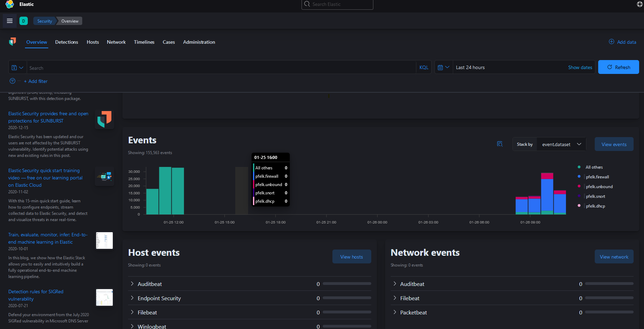
Task: Open the Administration tab
Action: (199, 42)
